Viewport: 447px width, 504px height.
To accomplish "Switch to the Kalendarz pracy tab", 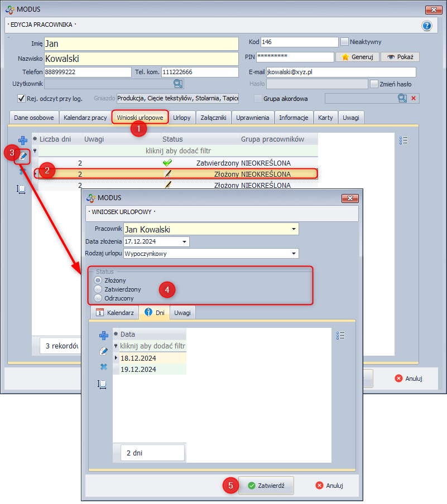I will tap(85, 118).
